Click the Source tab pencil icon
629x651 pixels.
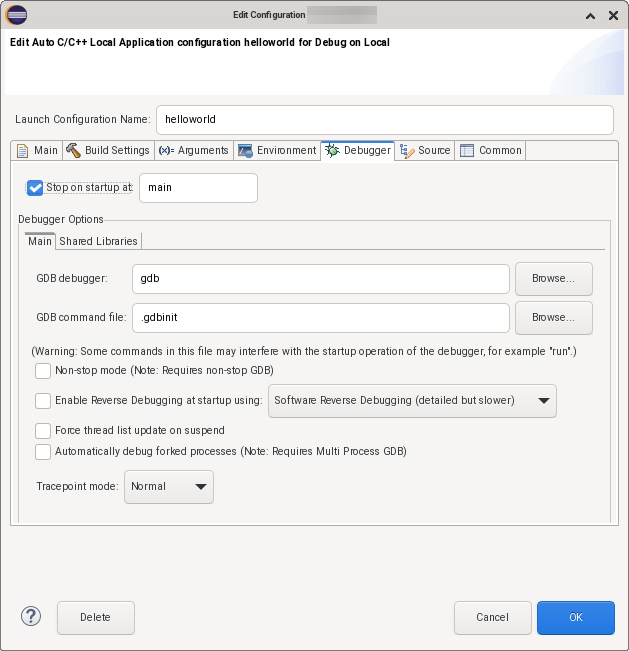click(407, 151)
